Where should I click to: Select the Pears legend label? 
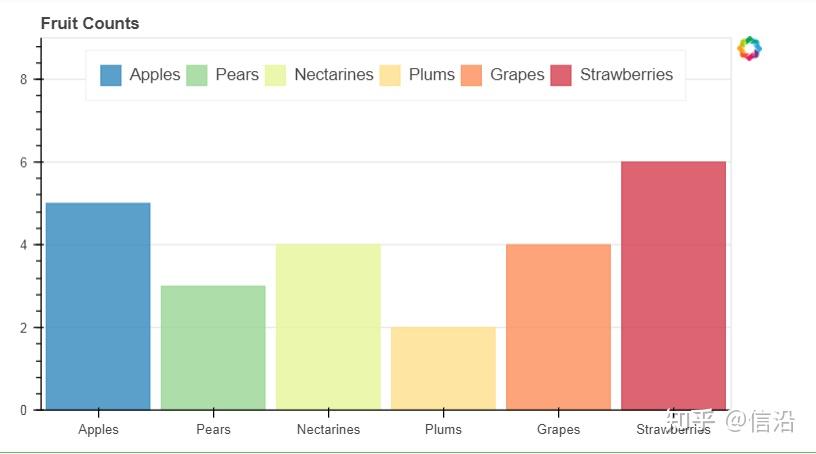pyautogui.click(x=237, y=75)
